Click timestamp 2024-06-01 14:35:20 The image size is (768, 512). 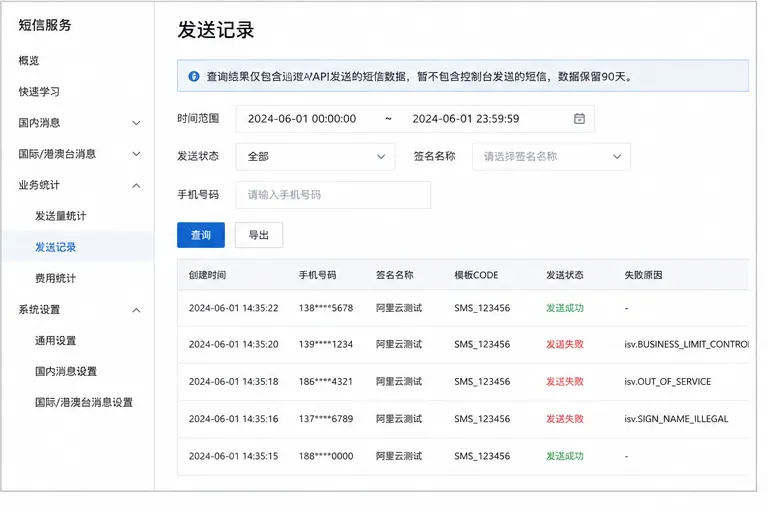234,344
